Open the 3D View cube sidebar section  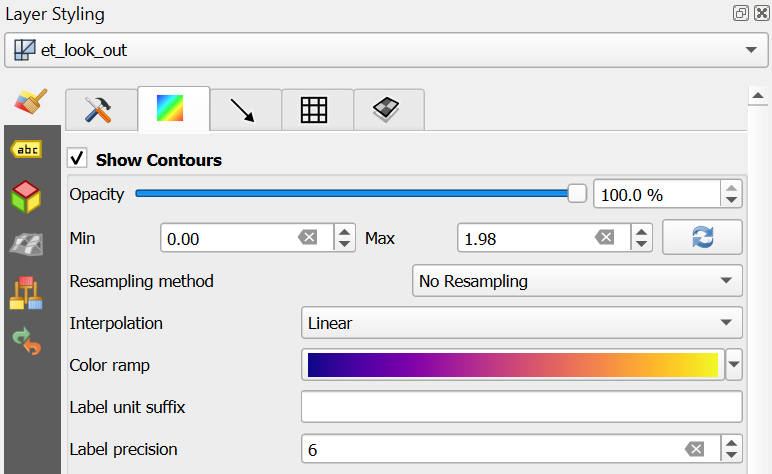[27, 196]
